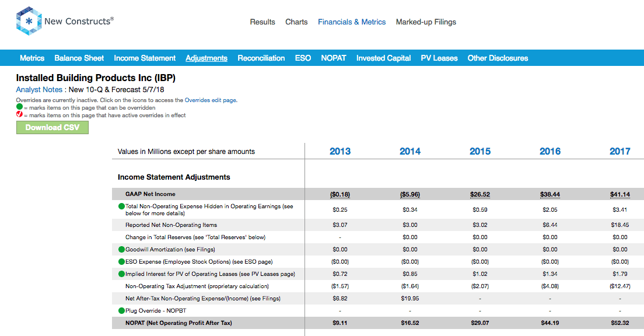Click Reported Net Non-Operating Items label
The width and height of the screenshot is (644, 336).
coord(171,225)
